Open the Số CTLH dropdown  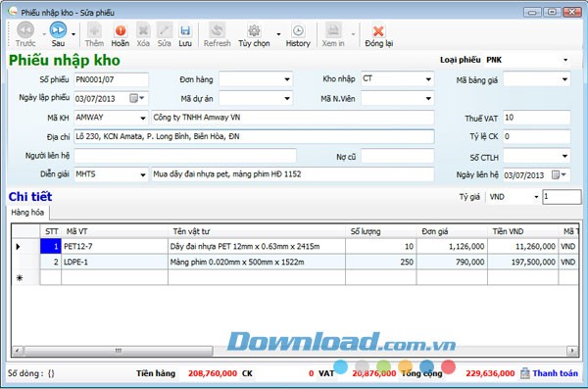pos(564,156)
